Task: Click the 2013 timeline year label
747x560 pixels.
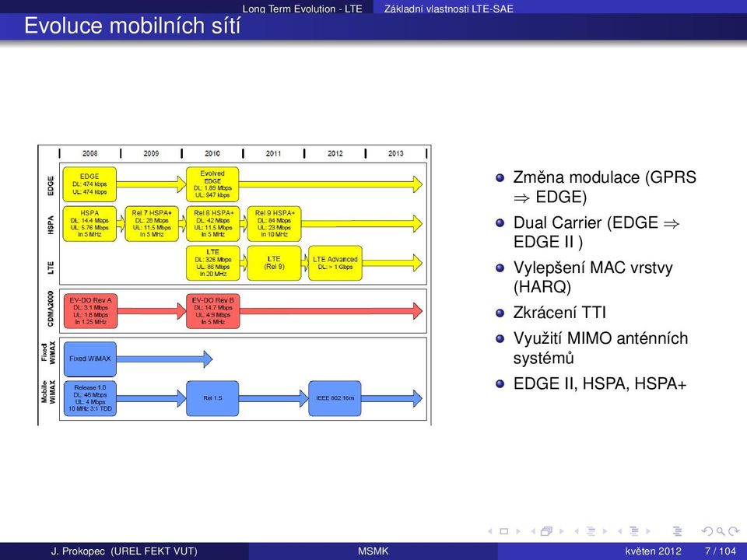Action: 396,153
